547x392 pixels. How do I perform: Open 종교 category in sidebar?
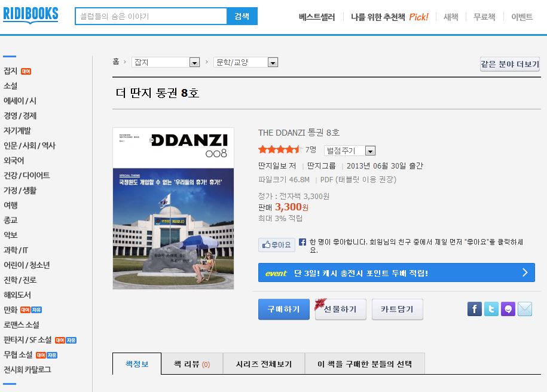tap(11, 220)
